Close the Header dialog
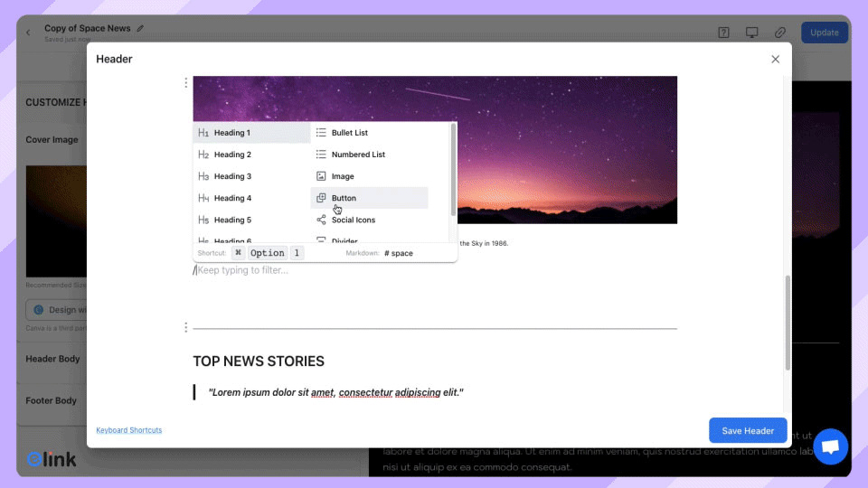Viewport: 868px width, 488px height. tap(775, 60)
